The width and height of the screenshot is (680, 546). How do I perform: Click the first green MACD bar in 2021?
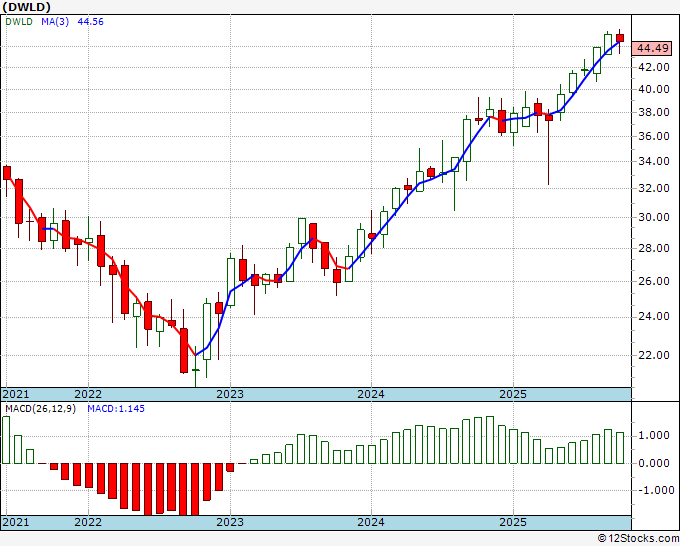tap(6, 440)
